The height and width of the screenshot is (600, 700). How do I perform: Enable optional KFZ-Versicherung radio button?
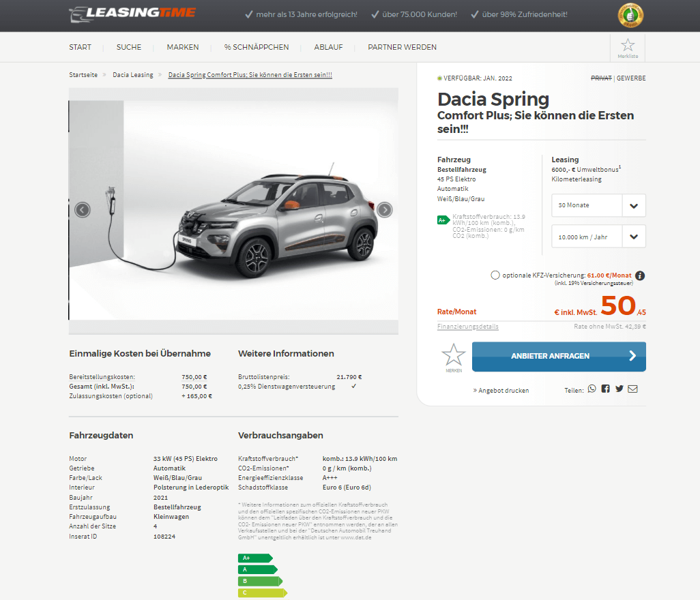click(x=495, y=275)
